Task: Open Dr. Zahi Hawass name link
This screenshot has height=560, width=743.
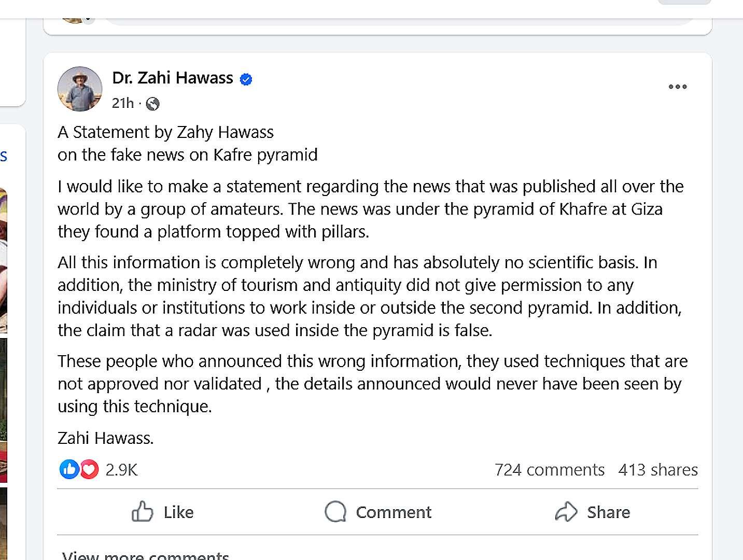Action: click(173, 78)
